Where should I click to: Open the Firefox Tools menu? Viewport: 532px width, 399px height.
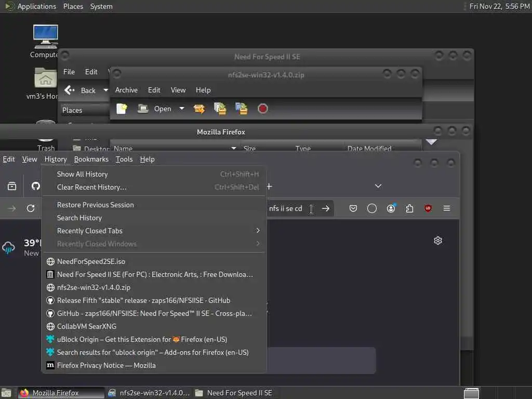tap(124, 159)
